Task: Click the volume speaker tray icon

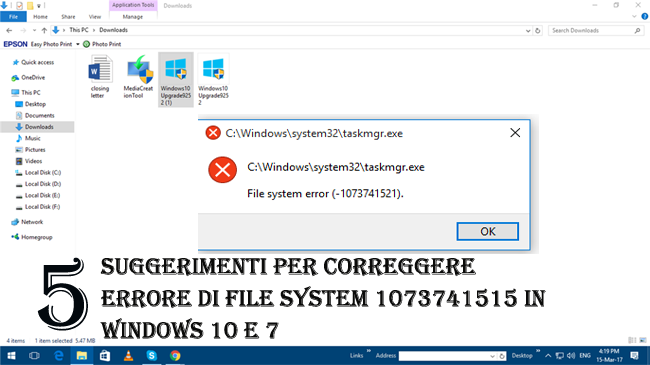Action: [571, 356]
